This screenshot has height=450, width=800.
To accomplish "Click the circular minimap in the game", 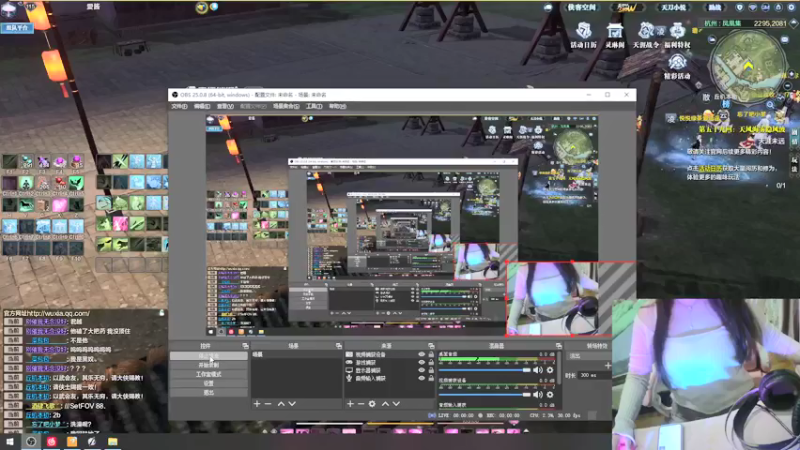I will (x=747, y=67).
